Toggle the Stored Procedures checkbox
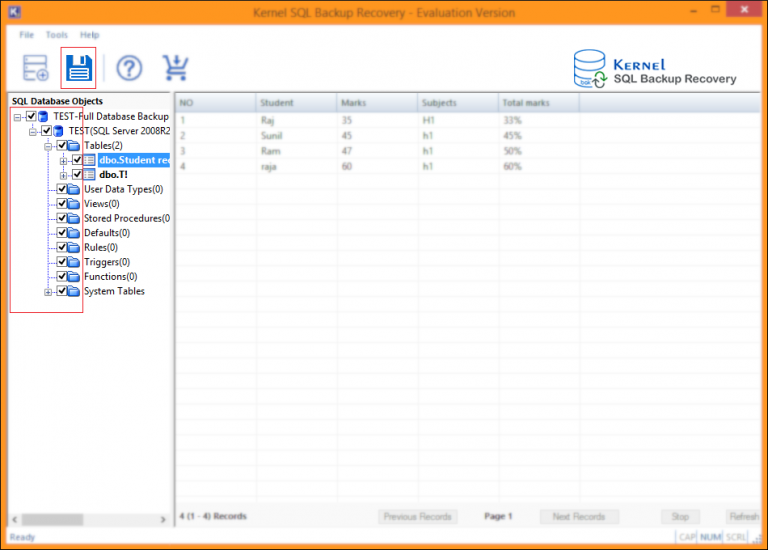Screen dimensions: 768x550 [x=62, y=218]
